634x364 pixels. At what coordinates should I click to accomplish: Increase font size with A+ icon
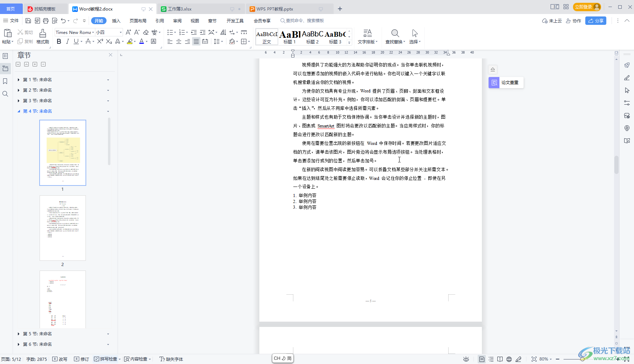tap(128, 32)
